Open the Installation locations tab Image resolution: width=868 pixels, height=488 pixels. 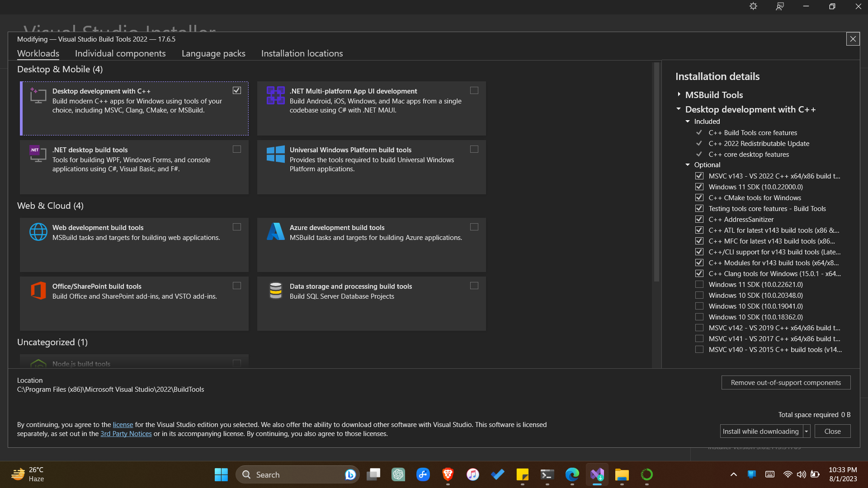tap(302, 53)
